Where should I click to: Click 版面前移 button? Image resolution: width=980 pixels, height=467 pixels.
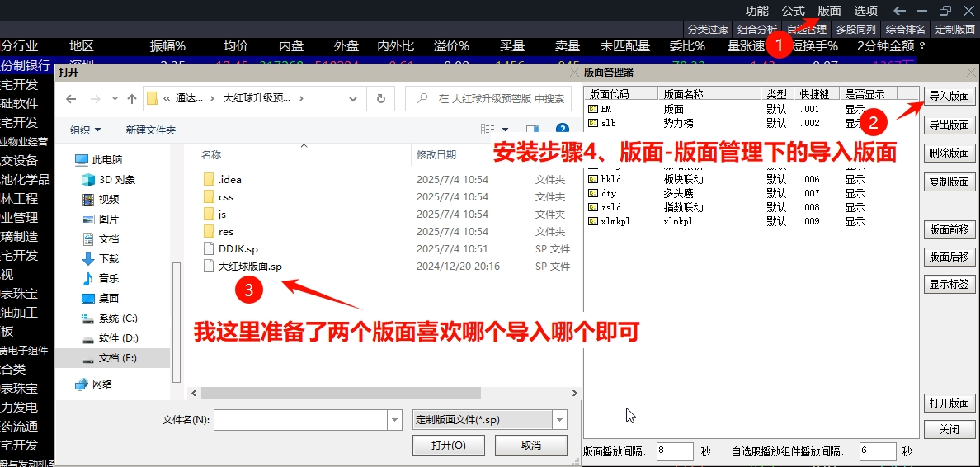[949, 229]
